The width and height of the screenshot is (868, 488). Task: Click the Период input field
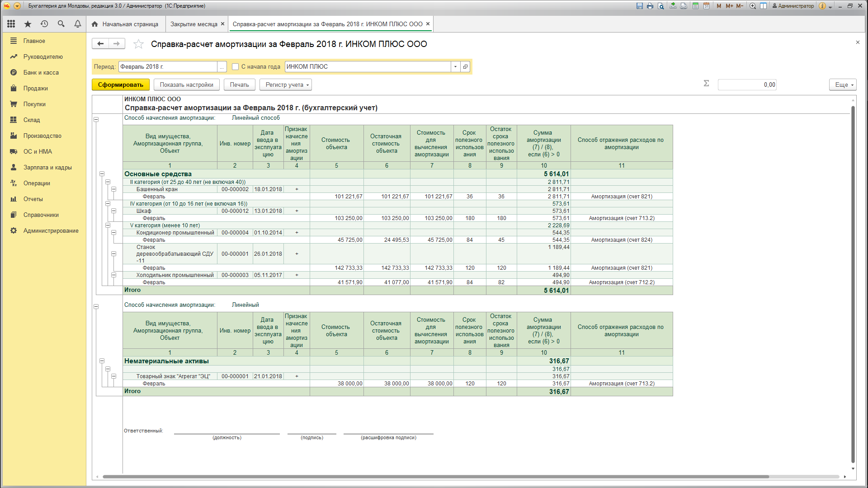[168, 67]
